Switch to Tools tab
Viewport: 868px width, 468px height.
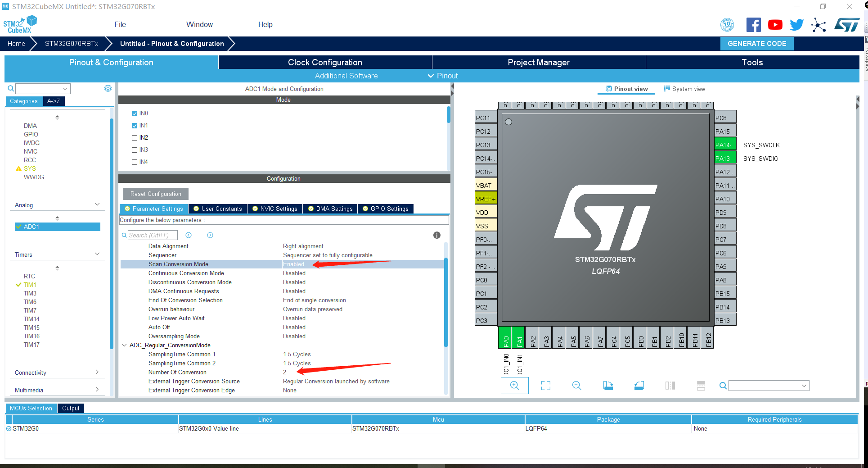tap(752, 62)
